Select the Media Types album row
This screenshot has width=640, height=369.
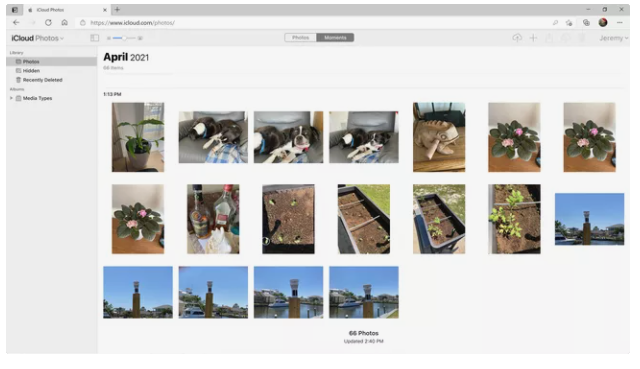pos(51,98)
